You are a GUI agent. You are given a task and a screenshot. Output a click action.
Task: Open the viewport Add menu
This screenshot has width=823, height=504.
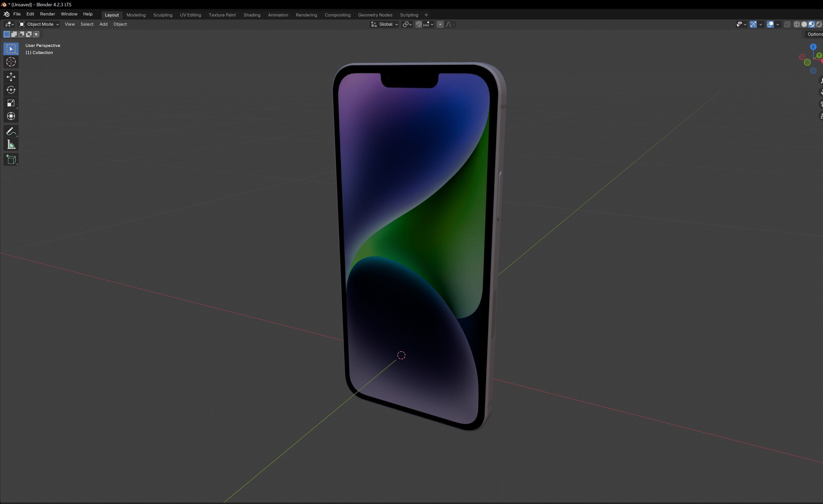click(x=103, y=24)
